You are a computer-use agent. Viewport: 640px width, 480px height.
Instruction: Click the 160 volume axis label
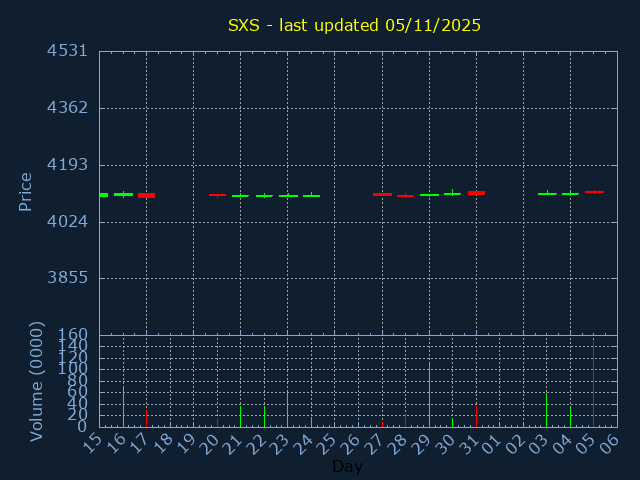[x=75, y=335]
